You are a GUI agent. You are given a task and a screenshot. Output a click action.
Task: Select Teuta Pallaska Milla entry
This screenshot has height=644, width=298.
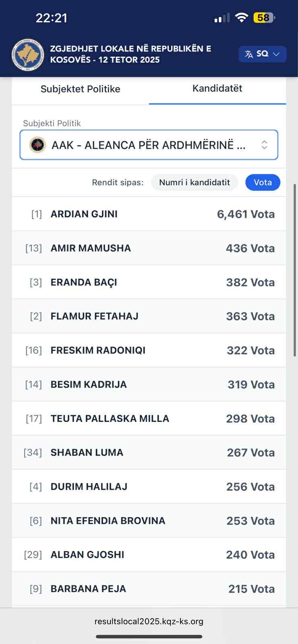(149, 419)
